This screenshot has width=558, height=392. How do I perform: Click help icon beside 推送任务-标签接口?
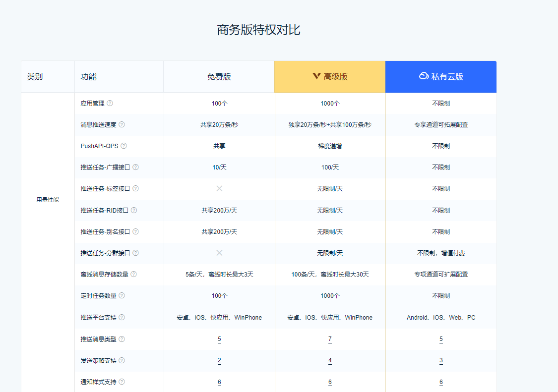point(136,188)
